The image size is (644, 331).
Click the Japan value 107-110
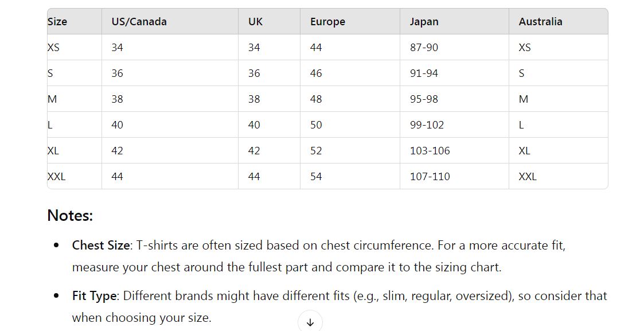coord(430,177)
